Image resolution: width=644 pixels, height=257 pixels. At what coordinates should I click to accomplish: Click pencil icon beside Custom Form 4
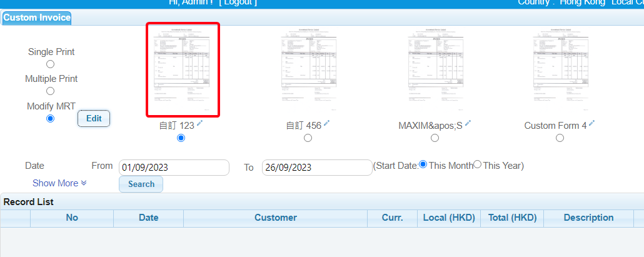point(591,124)
